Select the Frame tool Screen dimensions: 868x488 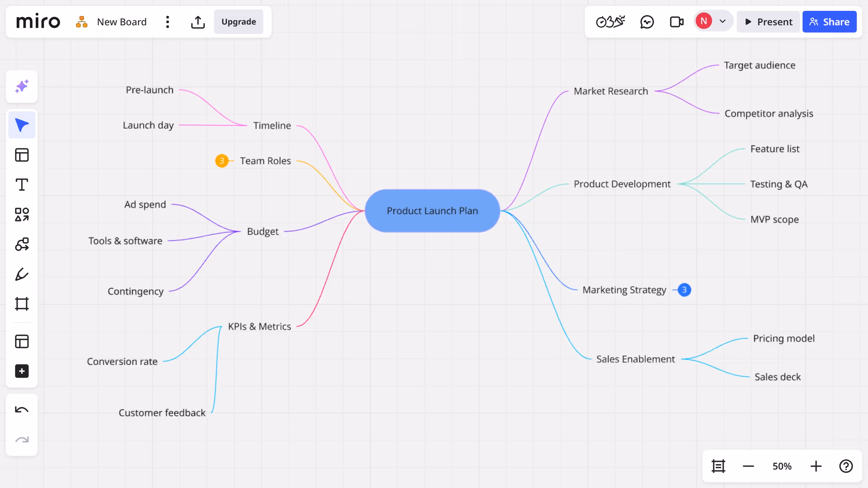(22, 304)
